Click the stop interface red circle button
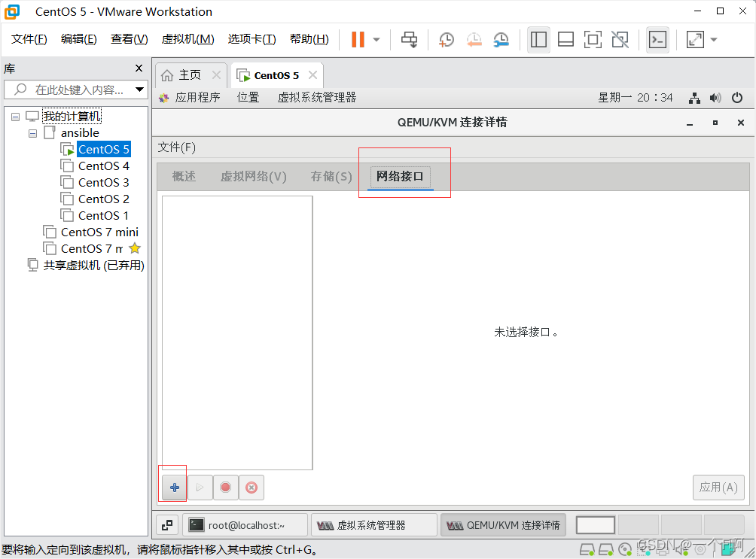This screenshot has width=756, height=559. [226, 488]
